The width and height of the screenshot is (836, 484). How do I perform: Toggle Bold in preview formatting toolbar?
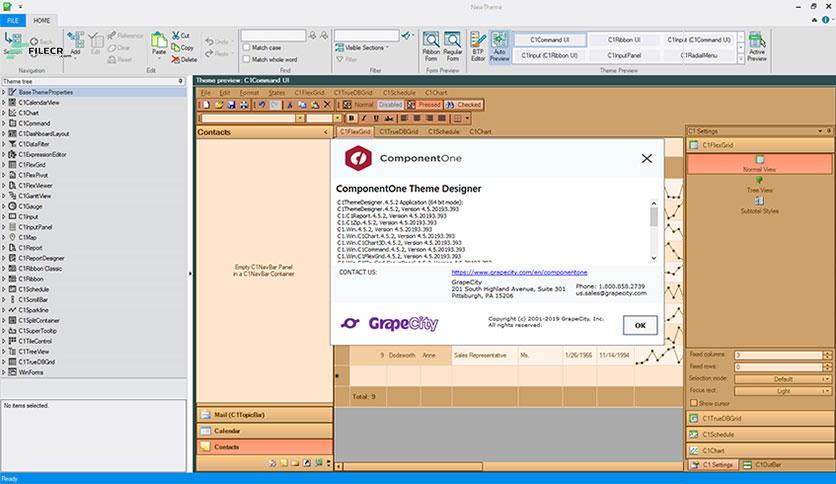click(351, 118)
